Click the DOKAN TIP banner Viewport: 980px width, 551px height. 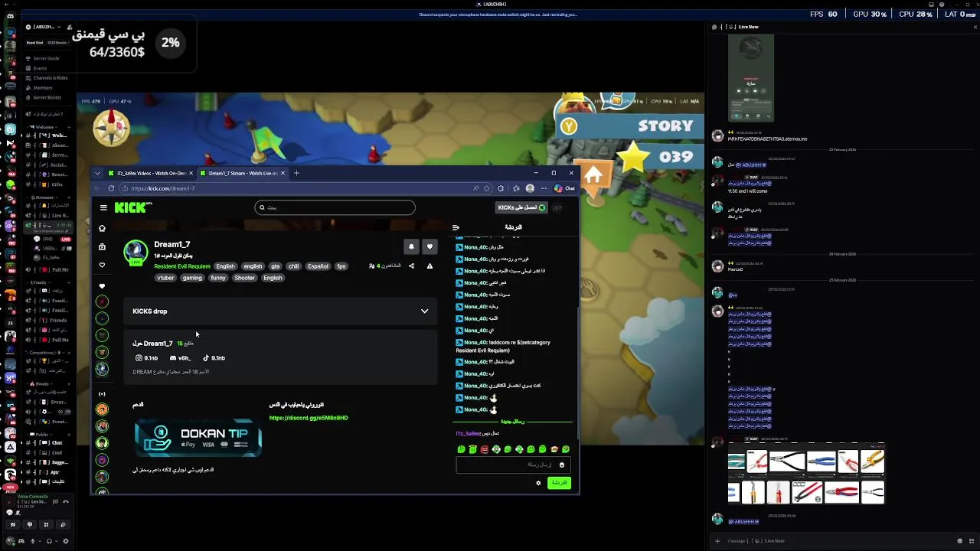[198, 438]
